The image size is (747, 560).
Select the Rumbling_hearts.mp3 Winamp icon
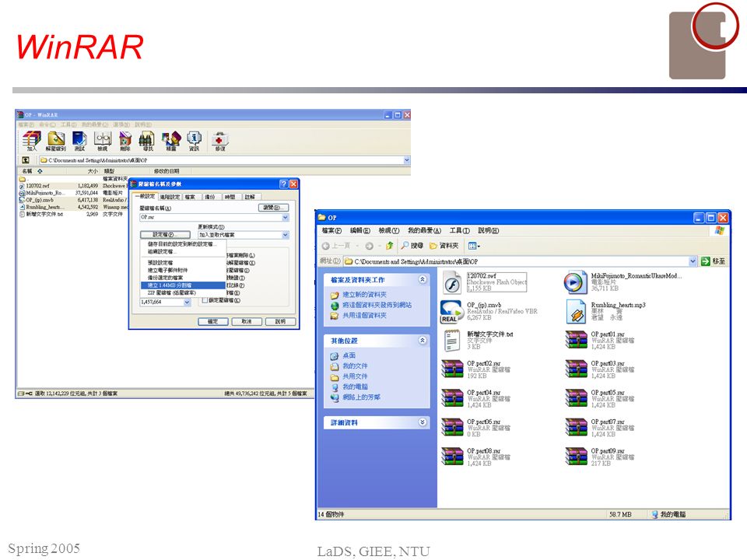click(x=576, y=311)
